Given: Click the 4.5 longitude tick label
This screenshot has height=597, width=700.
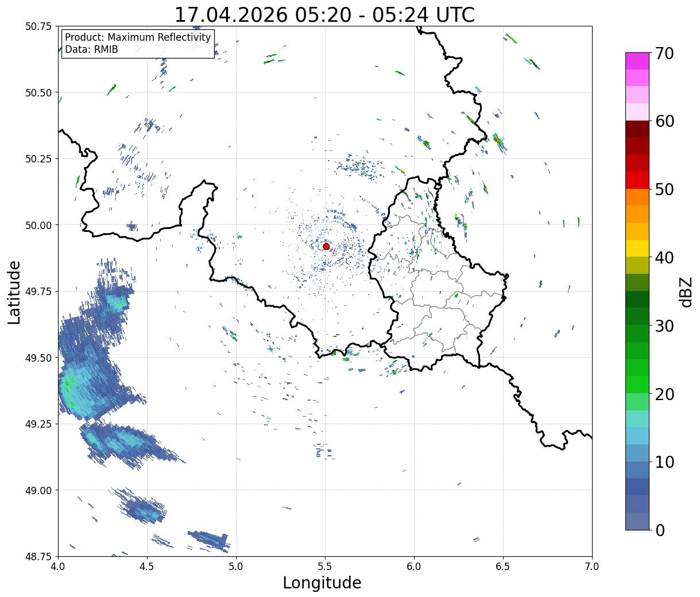Looking at the screenshot, I should click(x=147, y=567).
